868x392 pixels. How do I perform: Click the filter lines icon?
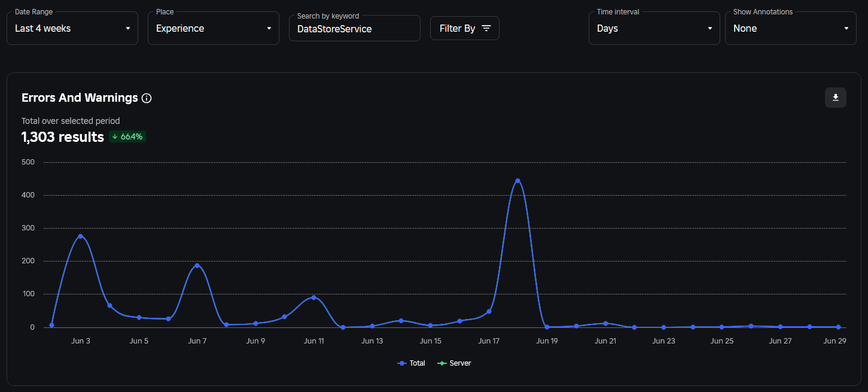(x=486, y=28)
